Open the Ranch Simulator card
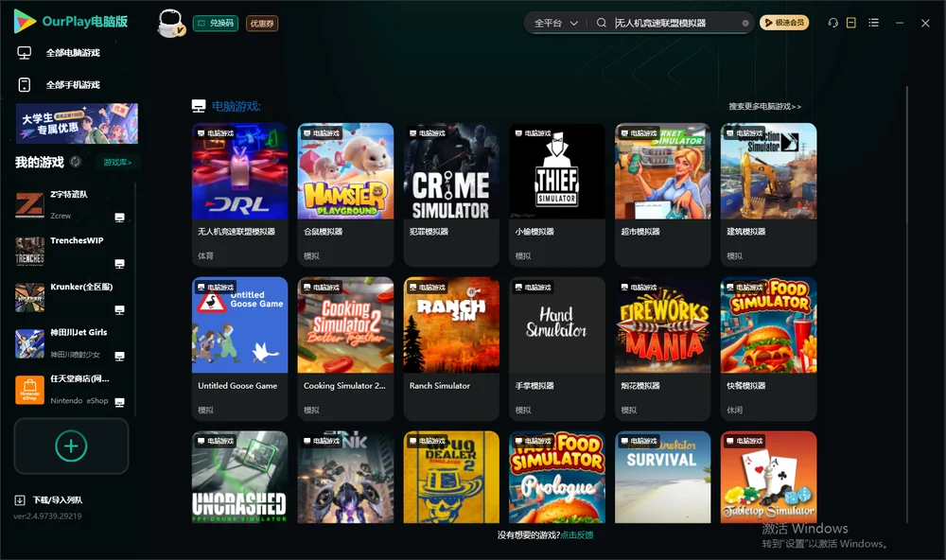This screenshot has width=946, height=560. (x=450, y=348)
